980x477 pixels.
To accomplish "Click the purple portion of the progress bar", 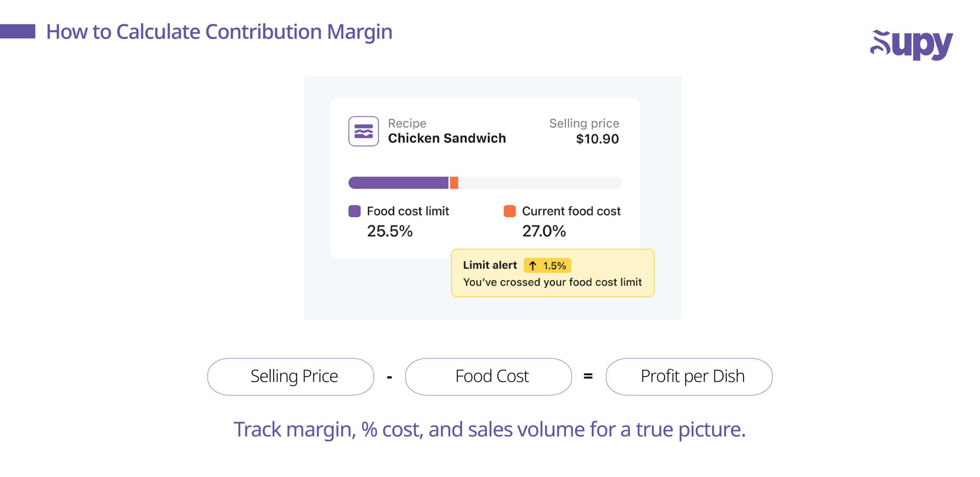I will coord(398,183).
